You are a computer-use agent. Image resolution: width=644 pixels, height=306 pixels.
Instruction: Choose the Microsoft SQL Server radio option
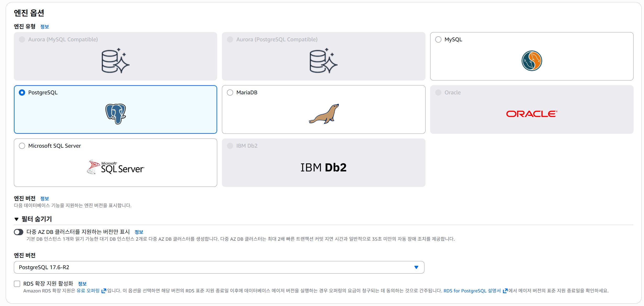pyautogui.click(x=22, y=146)
